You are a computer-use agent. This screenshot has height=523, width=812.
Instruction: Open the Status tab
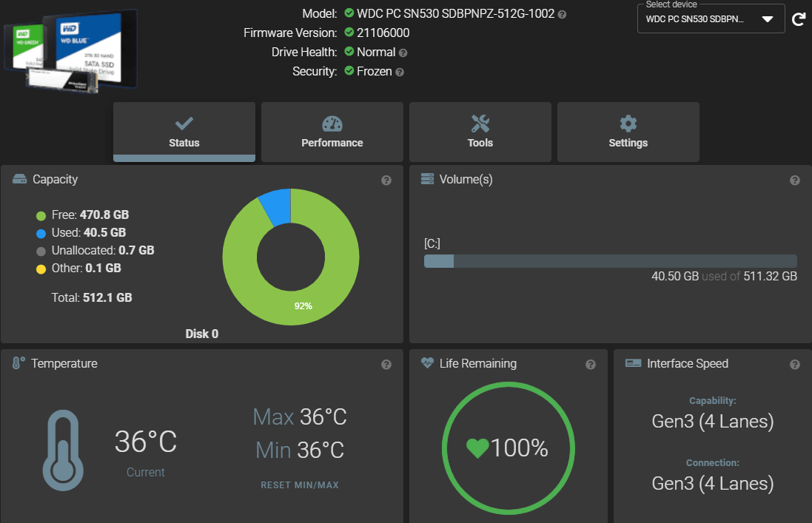(x=184, y=132)
